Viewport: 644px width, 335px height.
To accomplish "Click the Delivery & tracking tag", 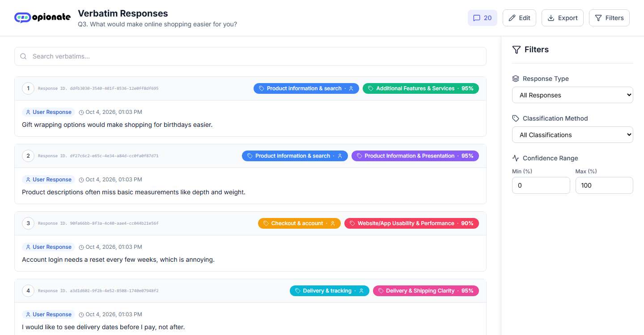I will pos(330,291).
